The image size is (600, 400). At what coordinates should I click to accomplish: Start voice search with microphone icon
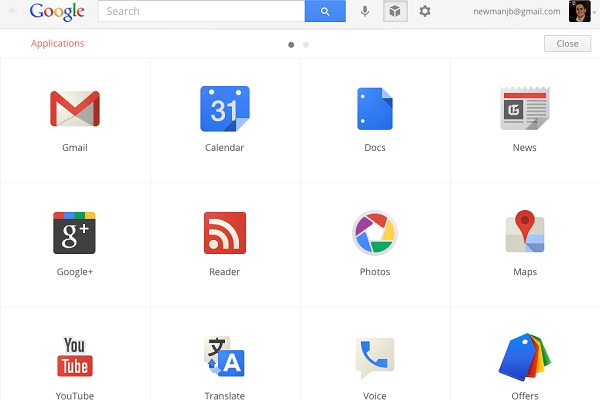365,11
